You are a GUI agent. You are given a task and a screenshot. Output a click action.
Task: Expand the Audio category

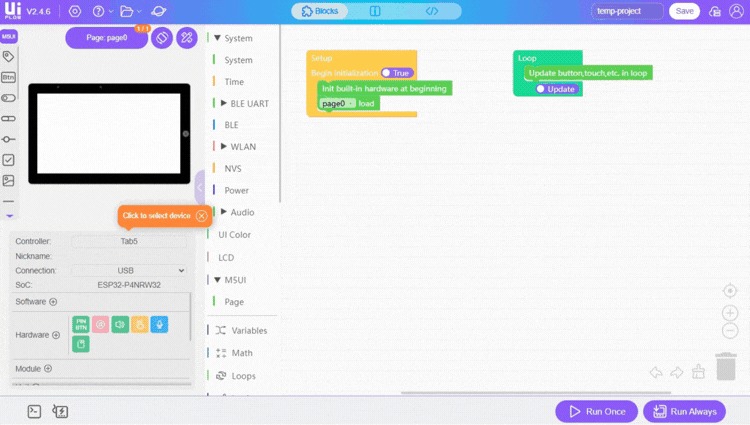(223, 212)
